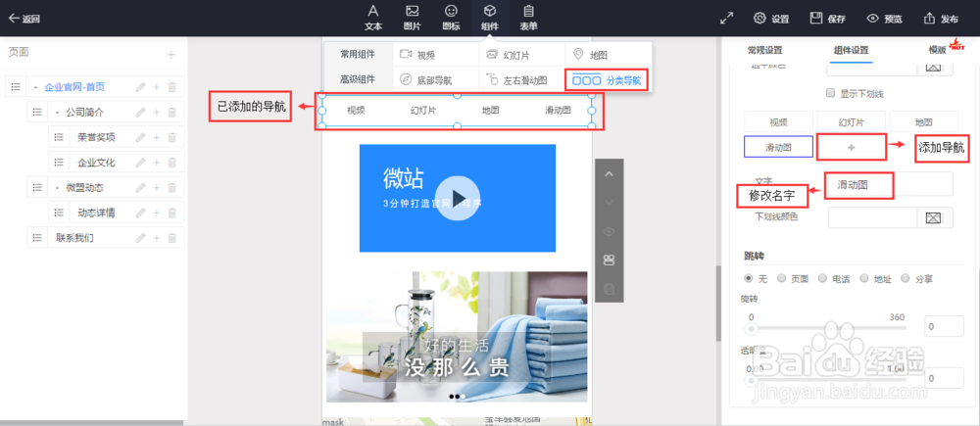Viewport: 980px width, 426px height.
Task: Toggle fullscreen expand icon
Action: point(726,18)
